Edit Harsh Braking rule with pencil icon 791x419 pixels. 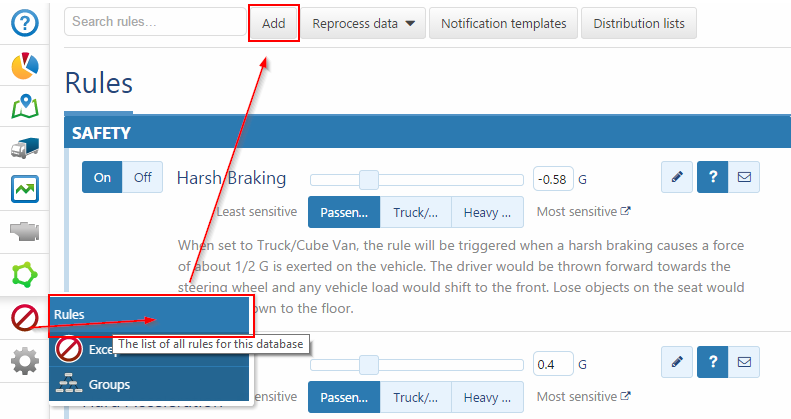coord(677,177)
